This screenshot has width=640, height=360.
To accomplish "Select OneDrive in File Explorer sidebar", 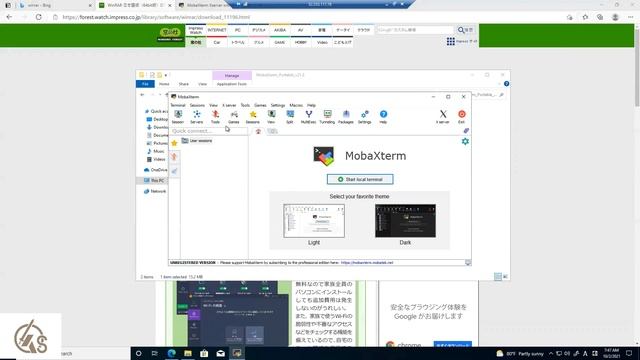I will [156, 170].
